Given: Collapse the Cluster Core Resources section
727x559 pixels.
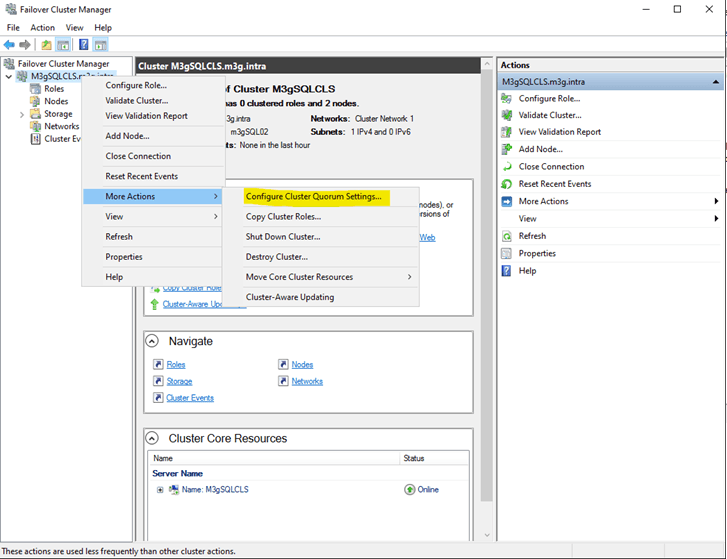Looking at the screenshot, I should [152, 438].
